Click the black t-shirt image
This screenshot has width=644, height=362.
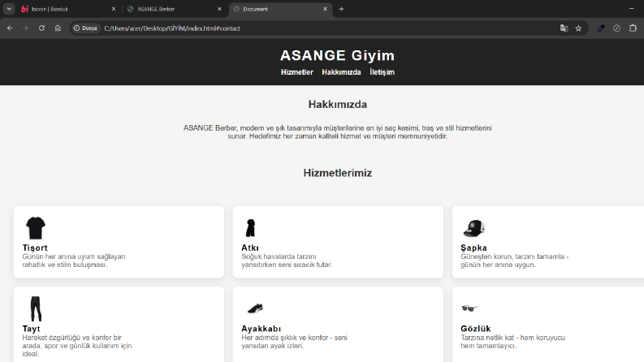pyautogui.click(x=36, y=228)
